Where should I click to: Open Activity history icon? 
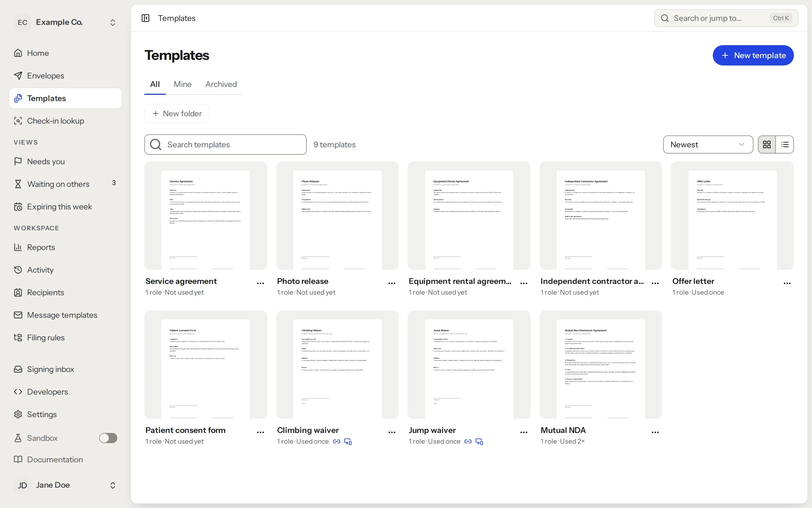(x=18, y=270)
